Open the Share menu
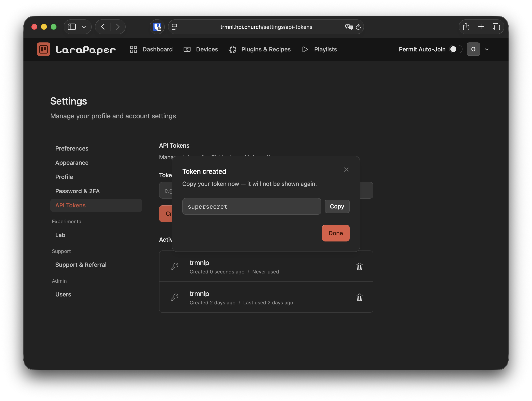Viewport: 532px width, 401px height. point(466,26)
